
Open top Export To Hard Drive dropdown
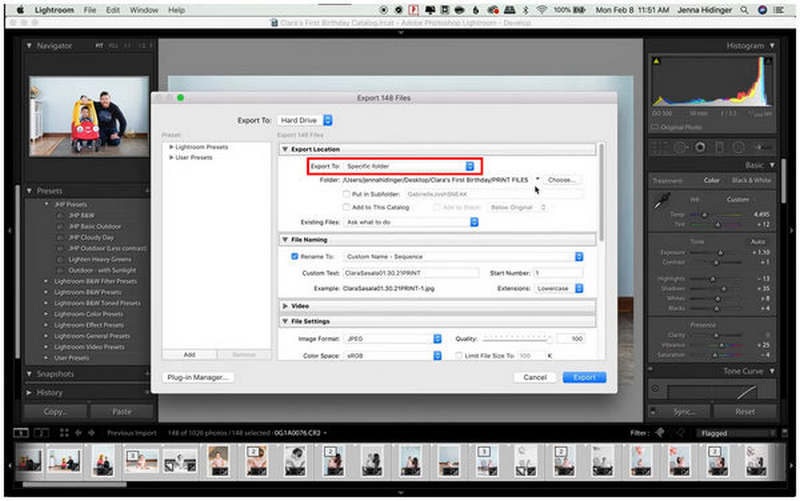pos(305,120)
